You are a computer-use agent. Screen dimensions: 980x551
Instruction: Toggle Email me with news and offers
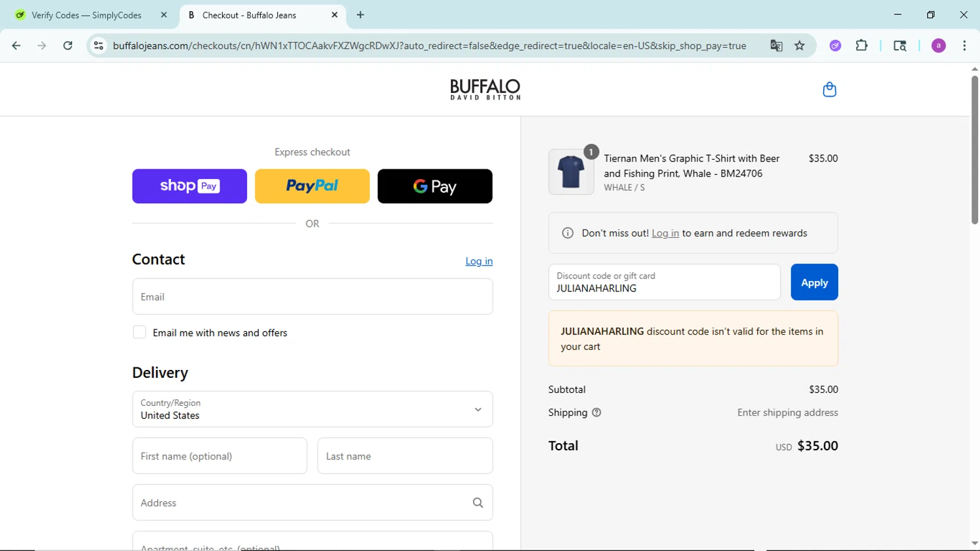pos(139,332)
